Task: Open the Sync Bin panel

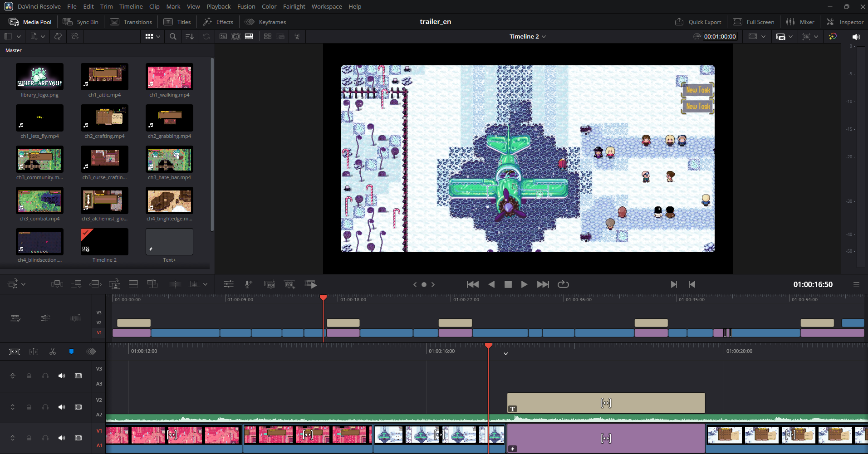Action: [x=80, y=22]
